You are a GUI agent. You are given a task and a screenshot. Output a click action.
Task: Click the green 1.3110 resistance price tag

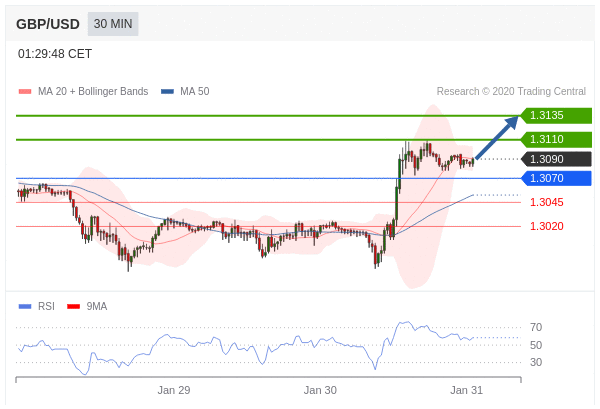[x=557, y=139]
